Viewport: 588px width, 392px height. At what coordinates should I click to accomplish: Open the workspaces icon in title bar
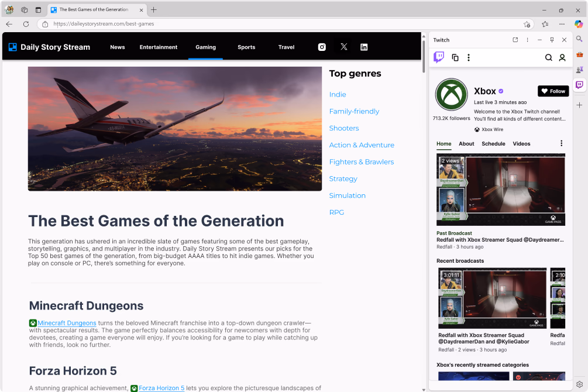(25, 10)
